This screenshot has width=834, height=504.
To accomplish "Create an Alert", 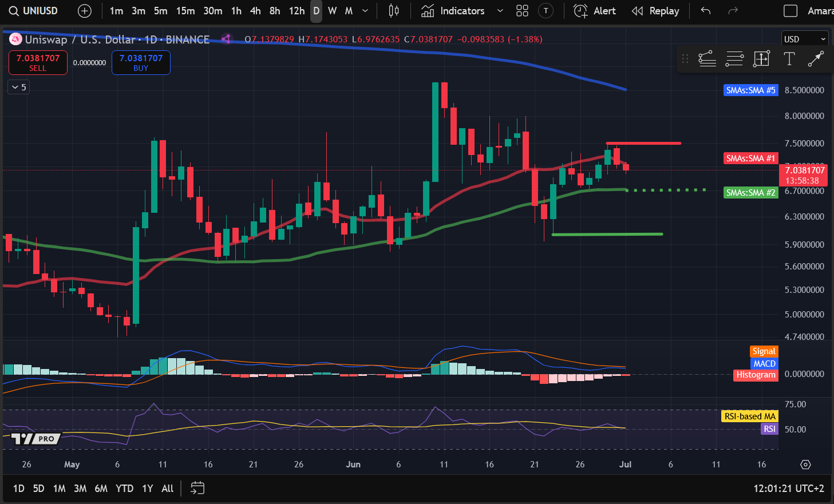I will (595, 11).
